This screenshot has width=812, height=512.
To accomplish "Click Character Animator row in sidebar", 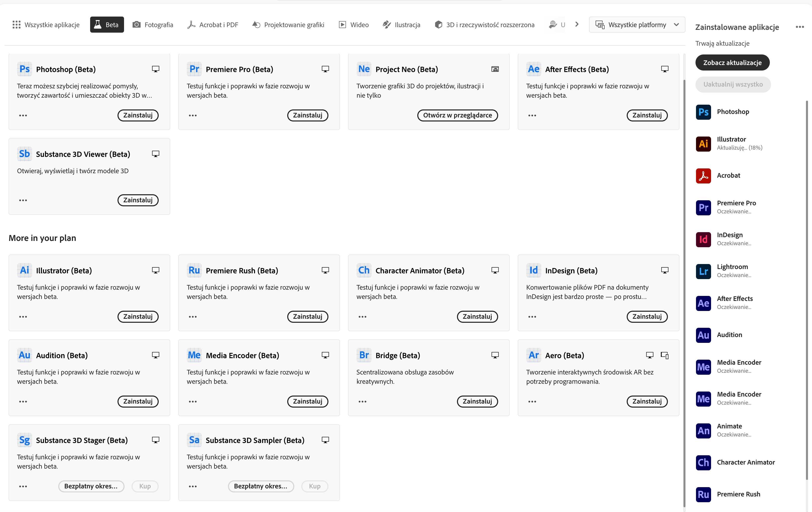I will (x=749, y=463).
